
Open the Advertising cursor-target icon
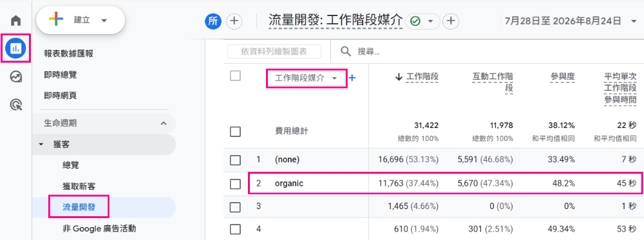coord(15,106)
